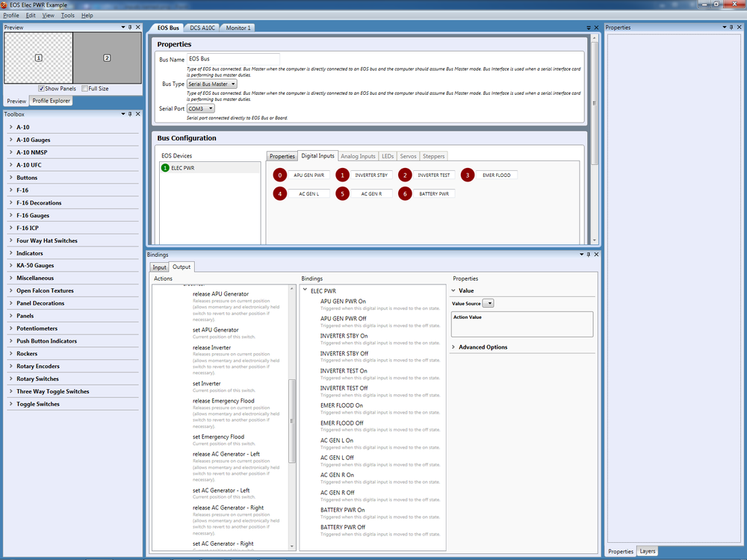Close the Toolbox panel
747x560 pixels.
(x=138, y=114)
